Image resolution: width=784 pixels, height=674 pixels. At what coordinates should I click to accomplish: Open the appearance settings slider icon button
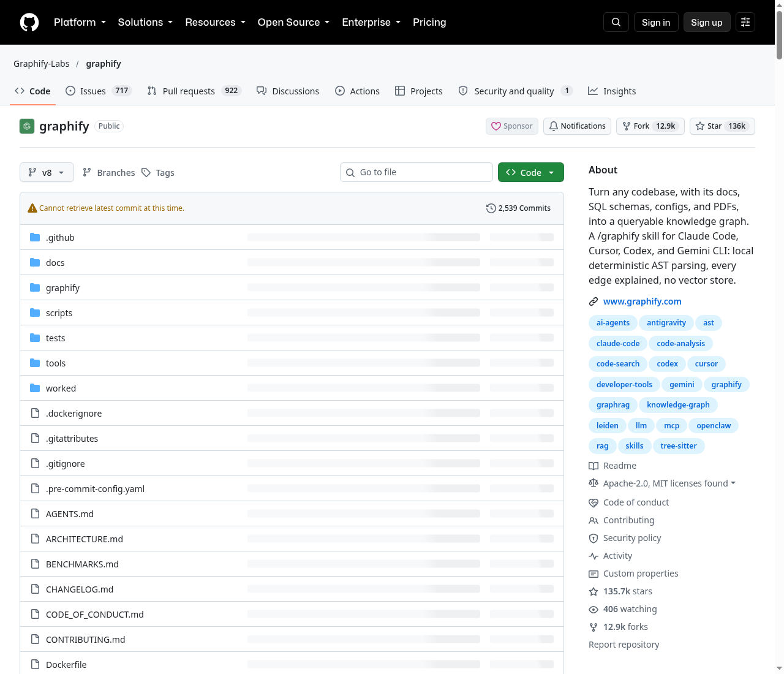point(745,22)
